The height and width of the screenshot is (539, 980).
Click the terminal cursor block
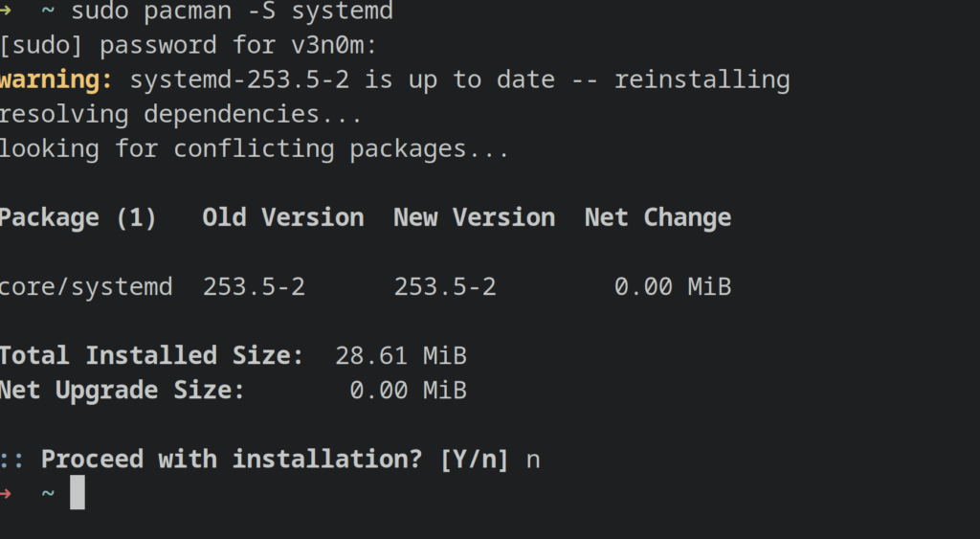click(78, 492)
